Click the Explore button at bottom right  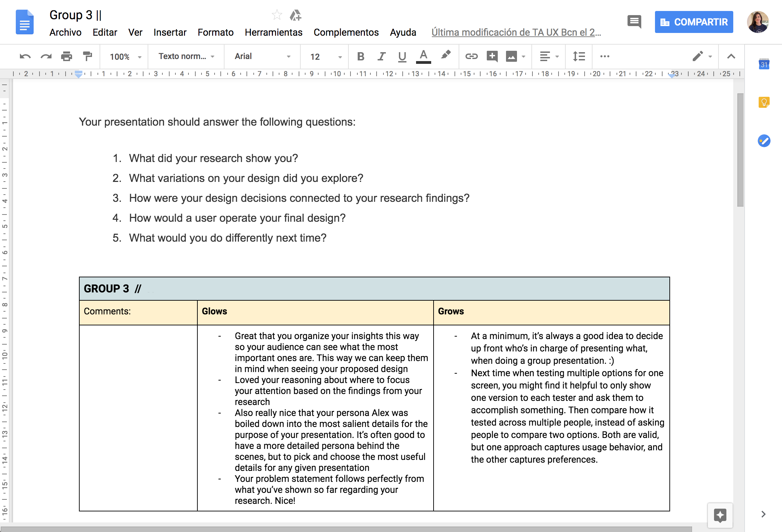coord(720,515)
